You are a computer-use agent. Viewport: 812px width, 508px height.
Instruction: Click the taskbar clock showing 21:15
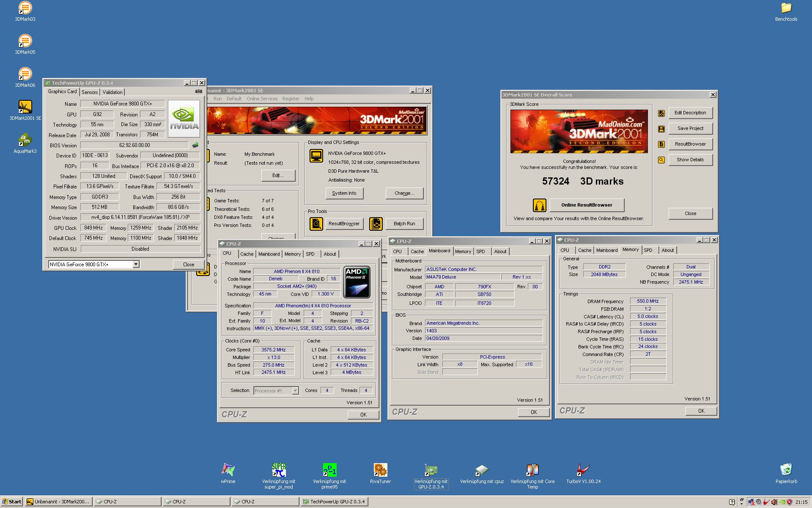pos(801,502)
